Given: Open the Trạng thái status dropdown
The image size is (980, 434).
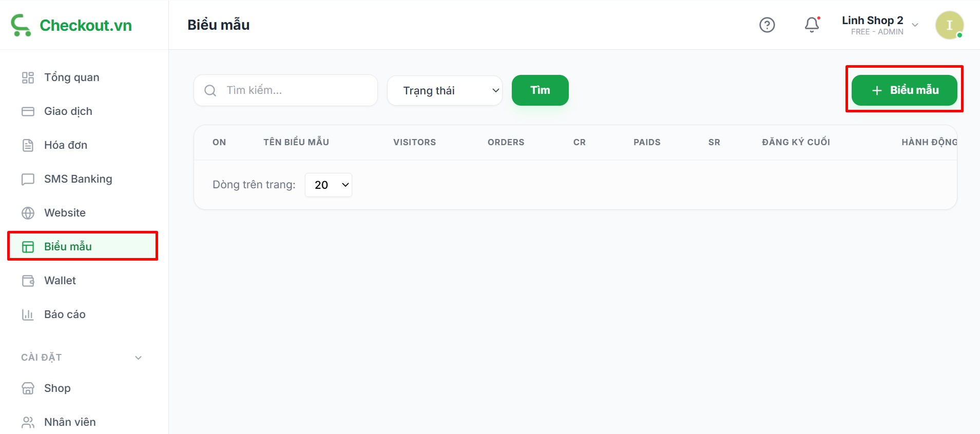Looking at the screenshot, I should pos(445,91).
